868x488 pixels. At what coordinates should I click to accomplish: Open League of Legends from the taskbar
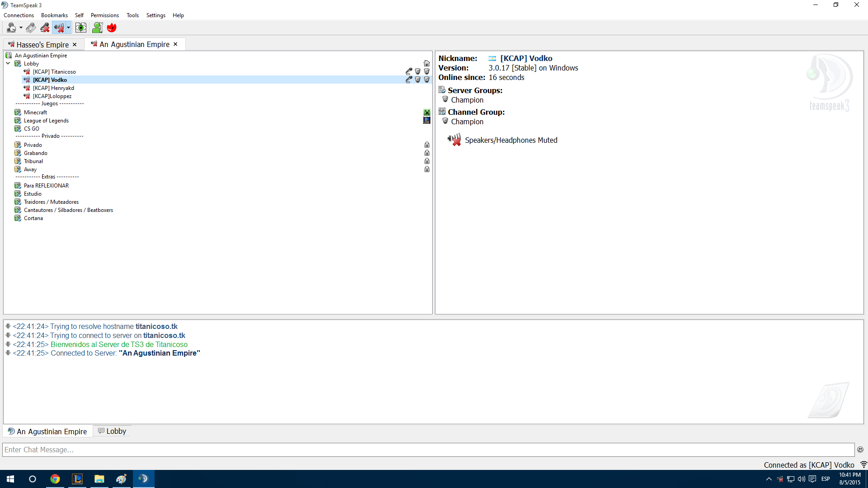coord(77,479)
